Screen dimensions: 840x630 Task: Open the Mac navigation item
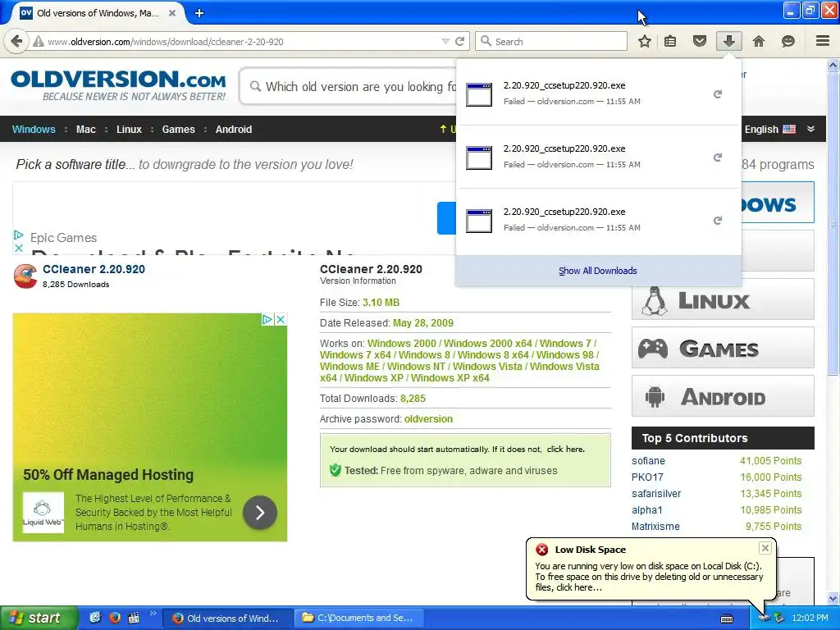(x=85, y=129)
